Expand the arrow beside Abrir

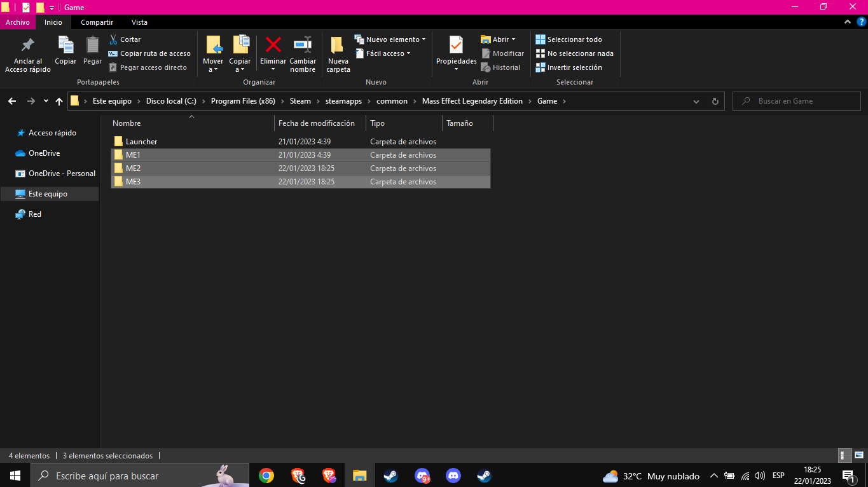[x=513, y=39]
